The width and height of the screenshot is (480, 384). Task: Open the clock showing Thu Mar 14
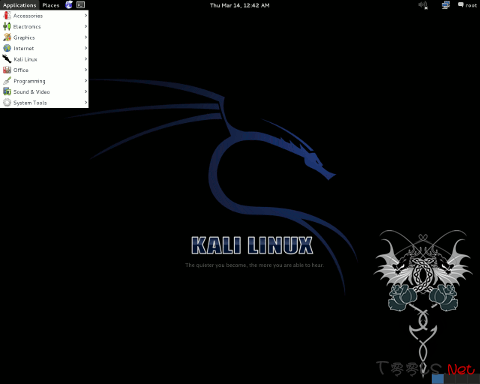240,5
